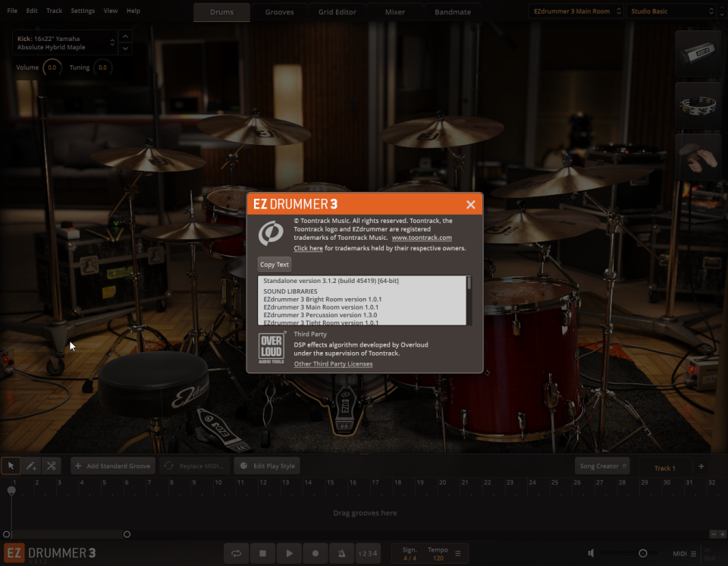The width and height of the screenshot is (728, 566).
Task: Click the Edit Play Style button
Action: [267, 466]
